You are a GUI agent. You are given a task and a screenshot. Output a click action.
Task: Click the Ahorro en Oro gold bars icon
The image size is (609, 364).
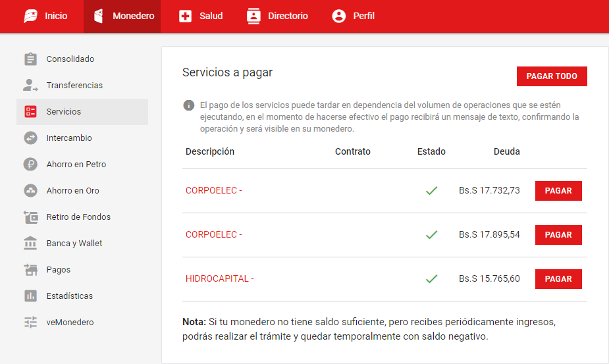coord(31,190)
